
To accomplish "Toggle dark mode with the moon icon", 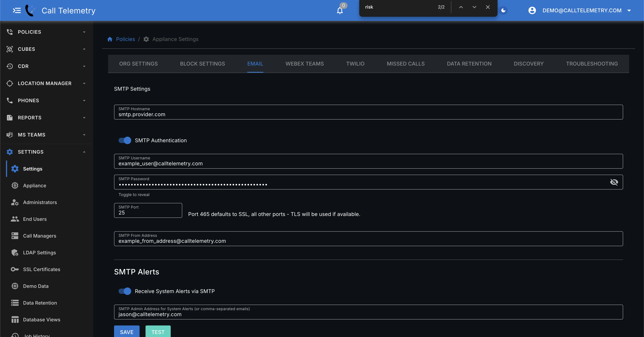I will [x=503, y=10].
